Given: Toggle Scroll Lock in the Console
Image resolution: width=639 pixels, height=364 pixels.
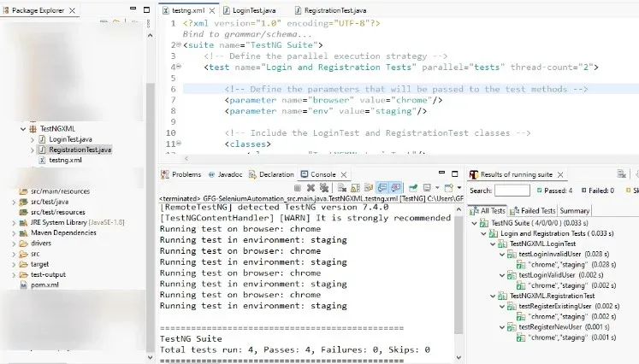Looking at the screenshot, I should pyautogui.click(x=355, y=188).
